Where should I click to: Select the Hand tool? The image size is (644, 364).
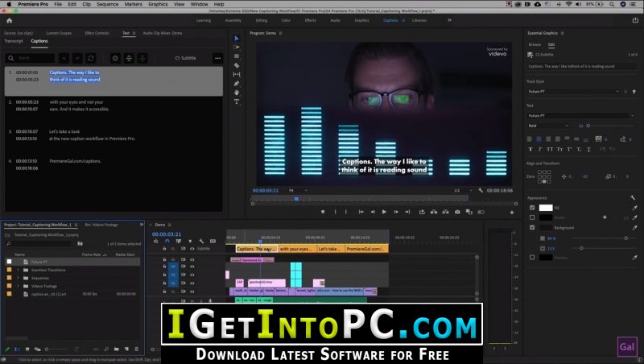(x=237, y=92)
